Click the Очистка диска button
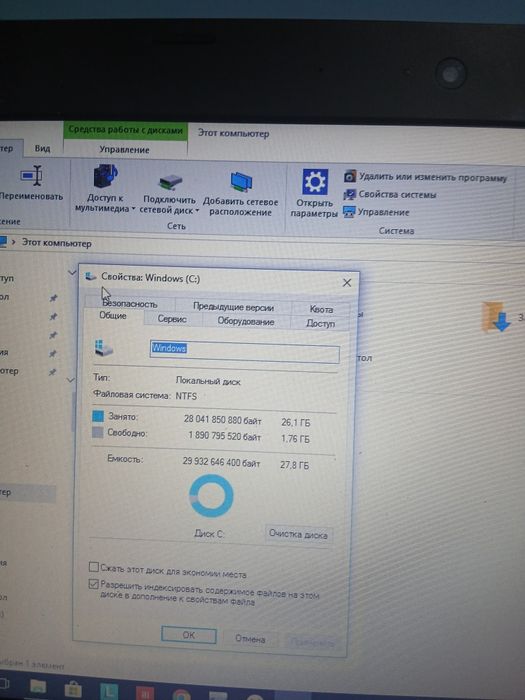 point(298,534)
